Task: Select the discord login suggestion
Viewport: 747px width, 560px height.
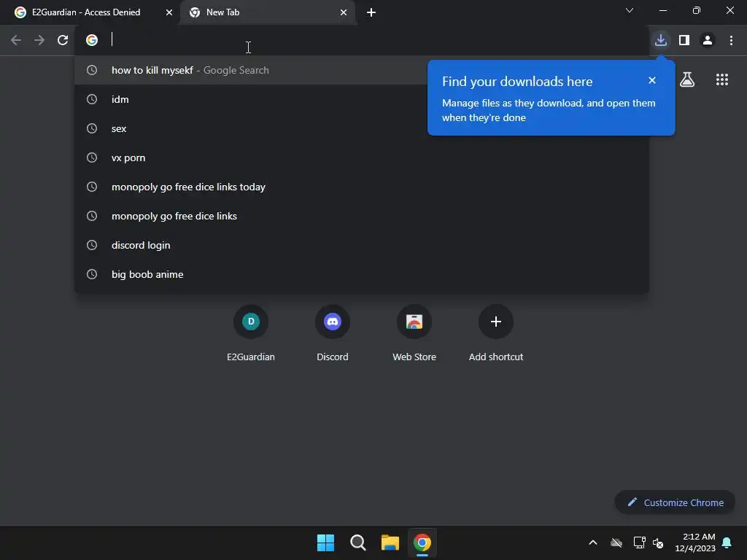Action: point(362,245)
